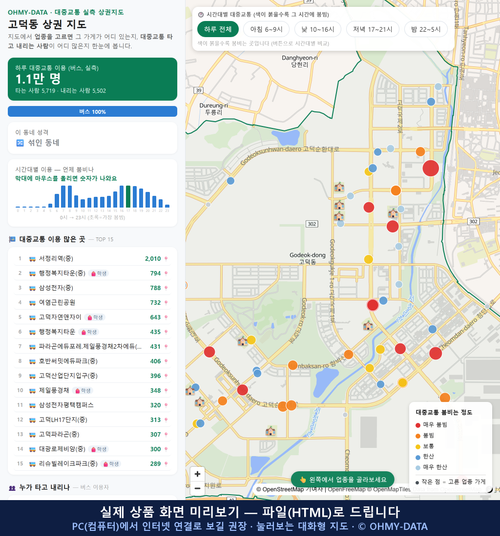Screen dimensions: 500x536
Task: Open the OpenFreeMap attribution link
Action: point(347,490)
